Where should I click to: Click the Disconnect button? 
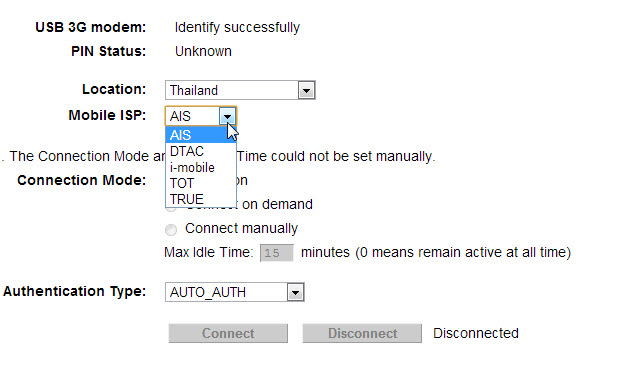(x=362, y=333)
